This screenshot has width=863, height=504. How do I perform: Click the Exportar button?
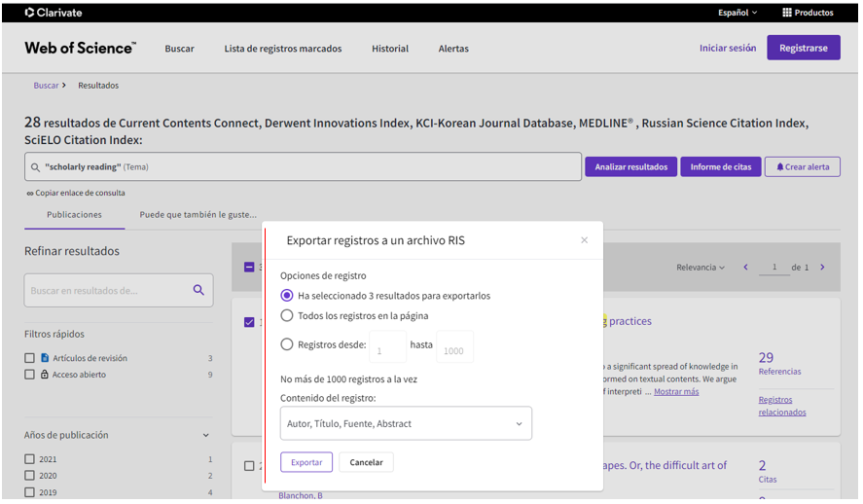(x=306, y=462)
